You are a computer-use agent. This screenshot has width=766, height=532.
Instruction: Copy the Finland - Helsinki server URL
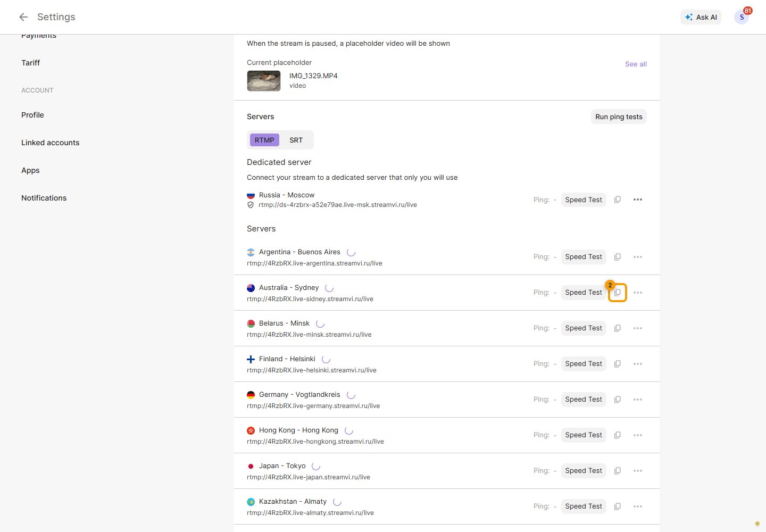[x=618, y=364]
